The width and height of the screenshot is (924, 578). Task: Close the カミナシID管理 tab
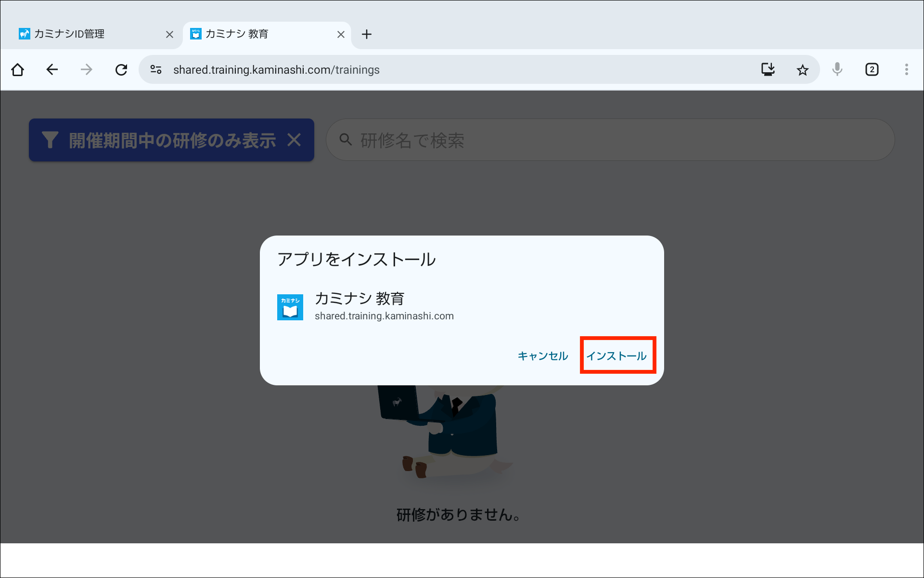coord(169,35)
